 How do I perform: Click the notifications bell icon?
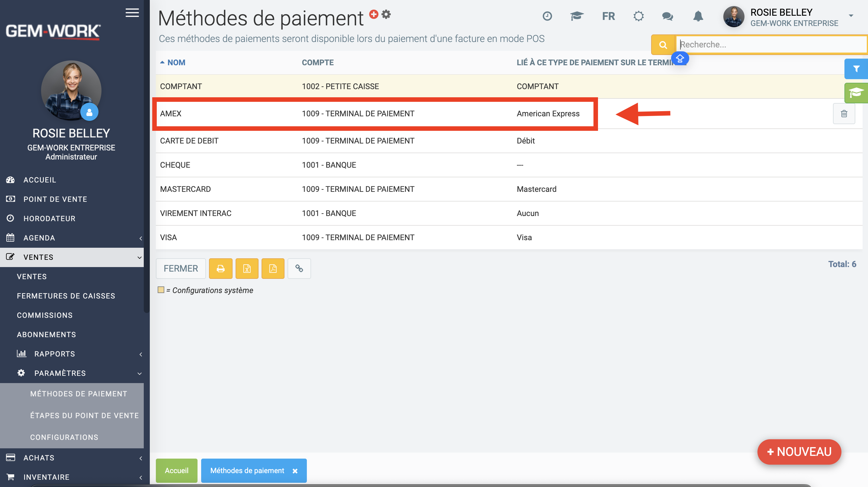click(x=698, y=16)
